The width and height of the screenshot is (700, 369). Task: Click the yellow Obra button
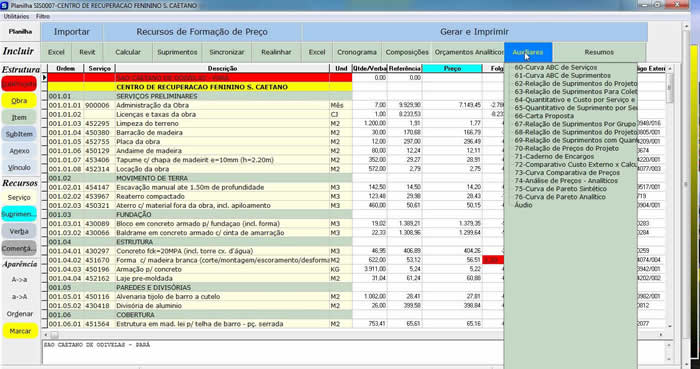tap(19, 101)
